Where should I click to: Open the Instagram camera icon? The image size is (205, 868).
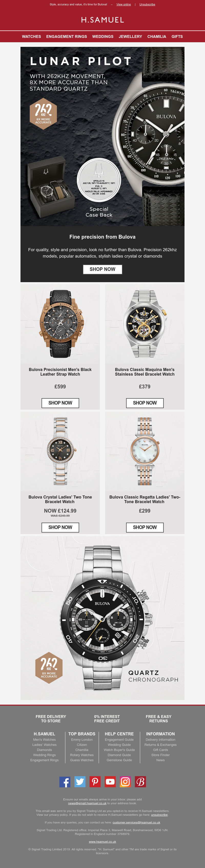click(125, 782)
